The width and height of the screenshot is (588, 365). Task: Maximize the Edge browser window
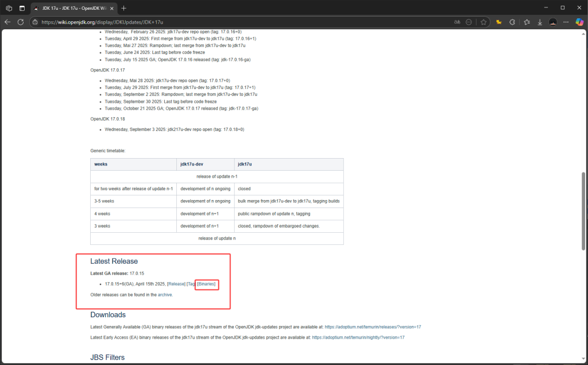[563, 8]
